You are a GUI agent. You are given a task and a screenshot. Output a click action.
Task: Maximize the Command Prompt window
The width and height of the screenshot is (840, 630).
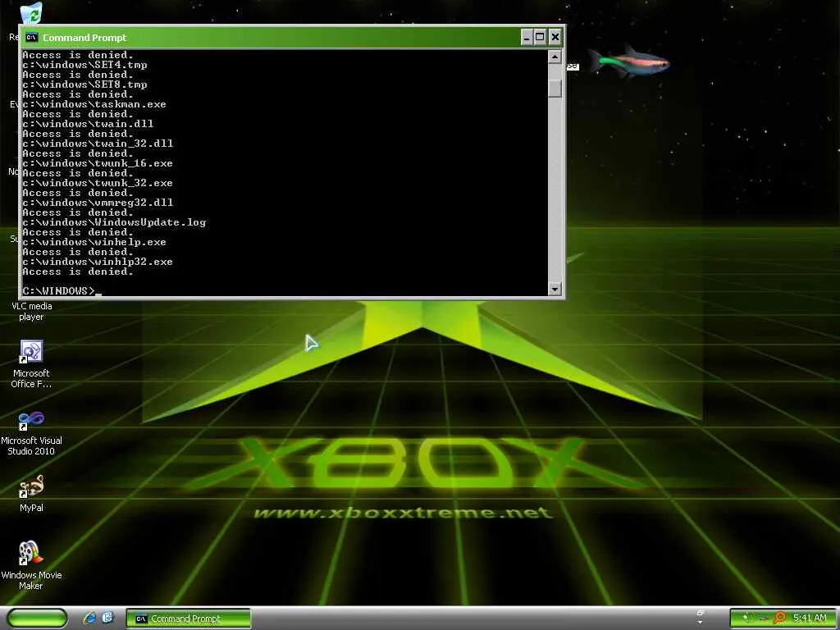coord(540,38)
